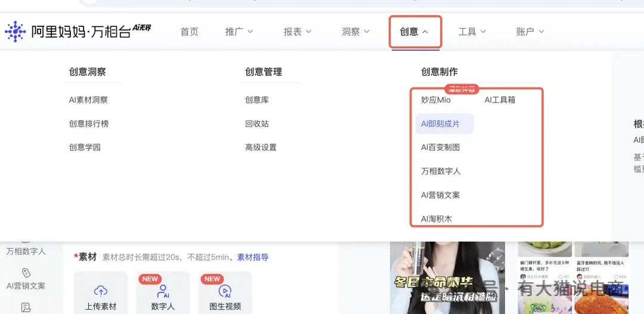Click the 创意制作 column heading
644x314 pixels.
pyautogui.click(x=439, y=72)
